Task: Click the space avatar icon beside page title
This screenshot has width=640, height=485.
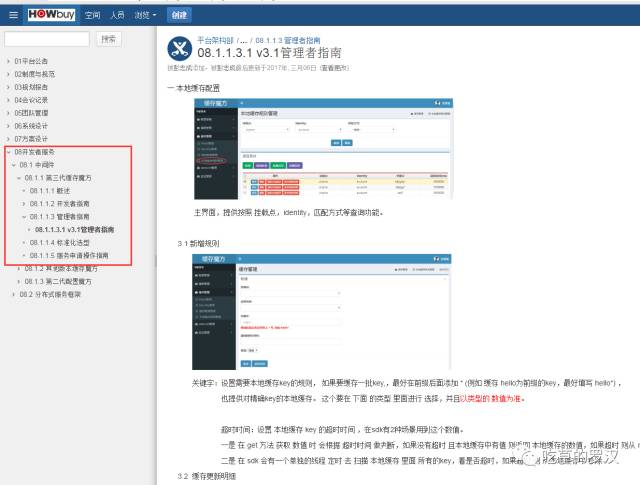Action: coord(180,48)
